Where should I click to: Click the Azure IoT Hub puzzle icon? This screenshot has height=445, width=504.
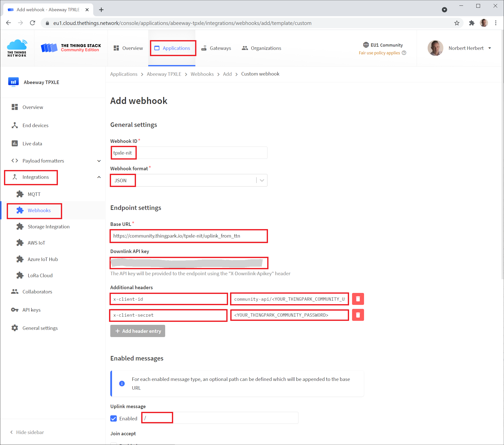pos(20,259)
